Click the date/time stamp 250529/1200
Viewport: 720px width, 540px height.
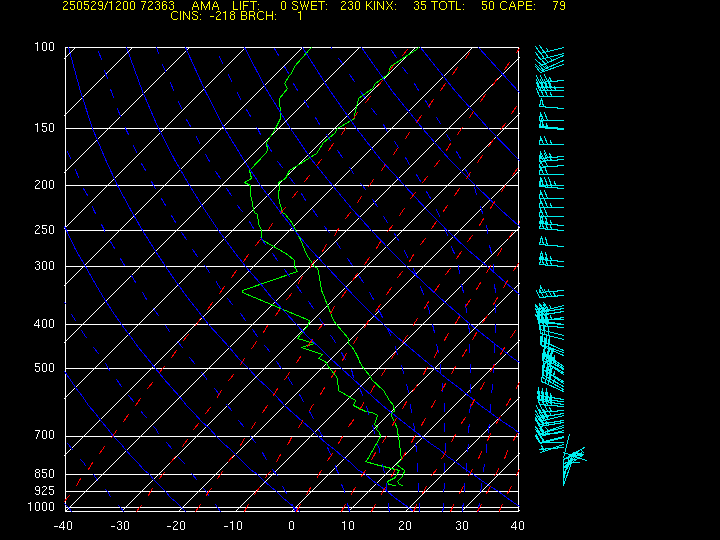pyautogui.click(x=97, y=6)
